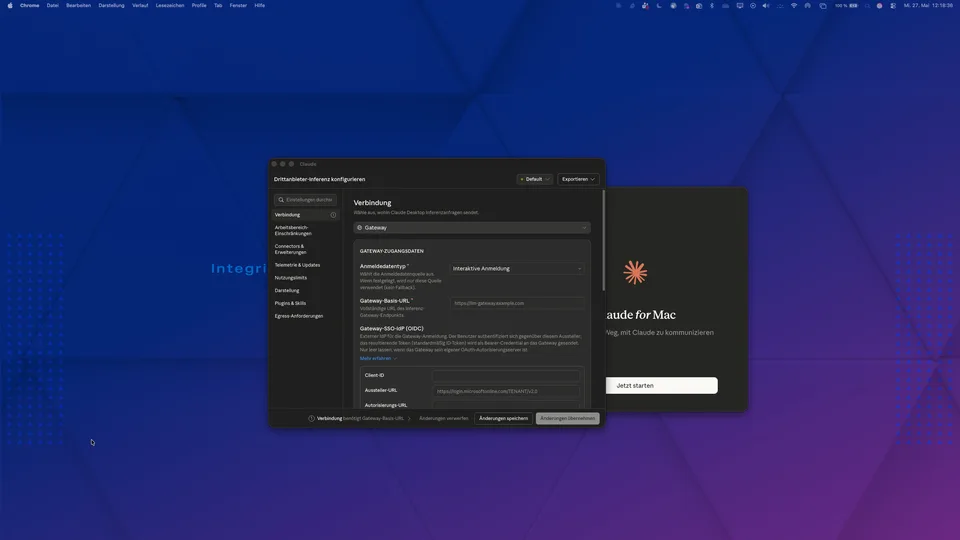Open Control Center icon in menu bar
This screenshot has height=540, width=960.
[893, 6]
